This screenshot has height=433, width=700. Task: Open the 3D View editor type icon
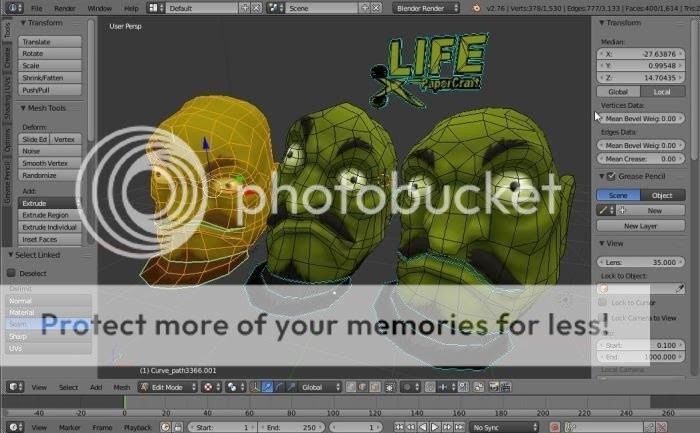coord(15,387)
